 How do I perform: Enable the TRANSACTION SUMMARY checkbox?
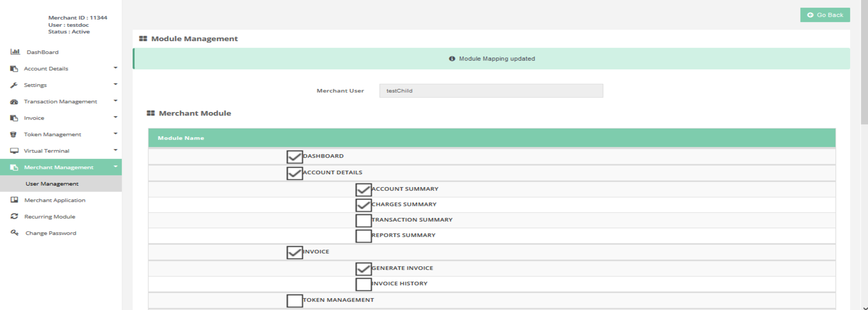pyautogui.click(x=363, y=221)
